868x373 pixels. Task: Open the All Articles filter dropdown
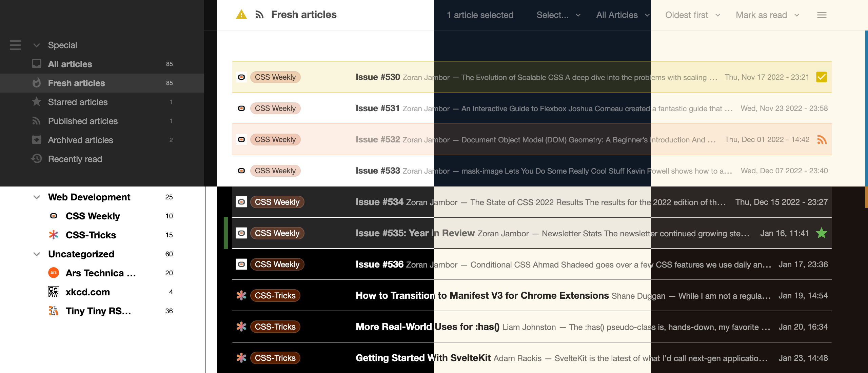pyautogui.click(x=623, y=15)
